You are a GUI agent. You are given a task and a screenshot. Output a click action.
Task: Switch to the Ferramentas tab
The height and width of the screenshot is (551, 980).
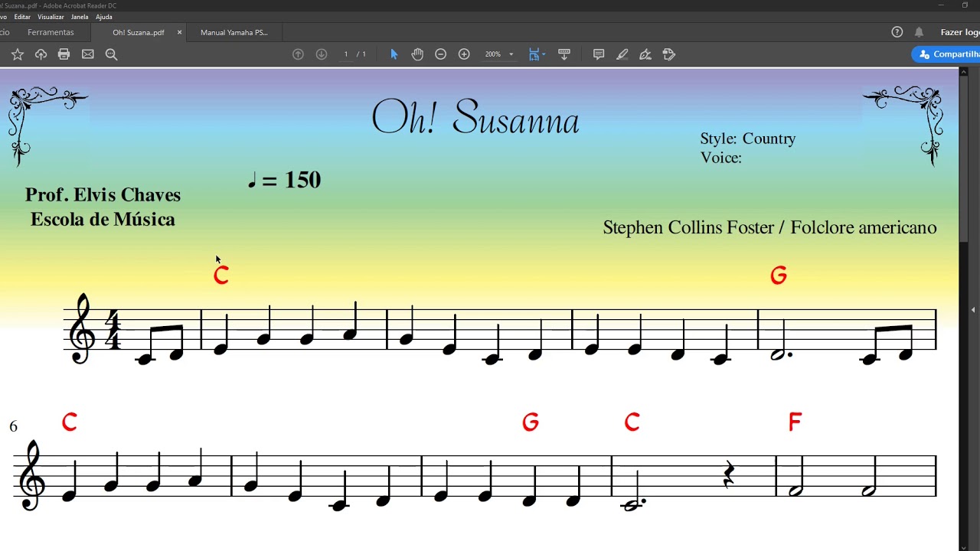click(51, 32)
